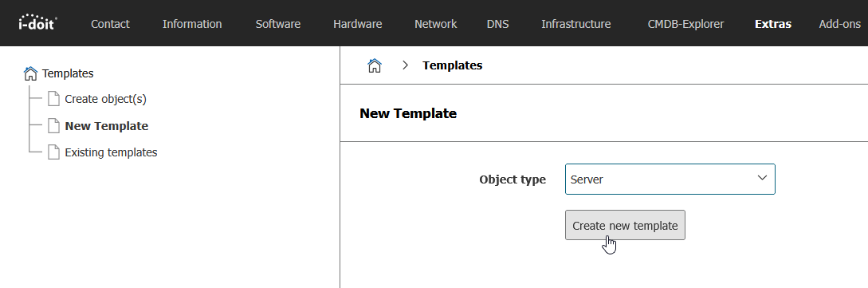Open the Infrastructure menu

576,24
